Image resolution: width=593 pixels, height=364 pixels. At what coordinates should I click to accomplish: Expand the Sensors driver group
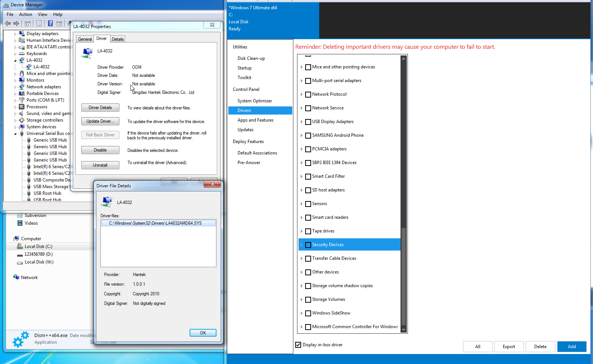tap(301, 204)
